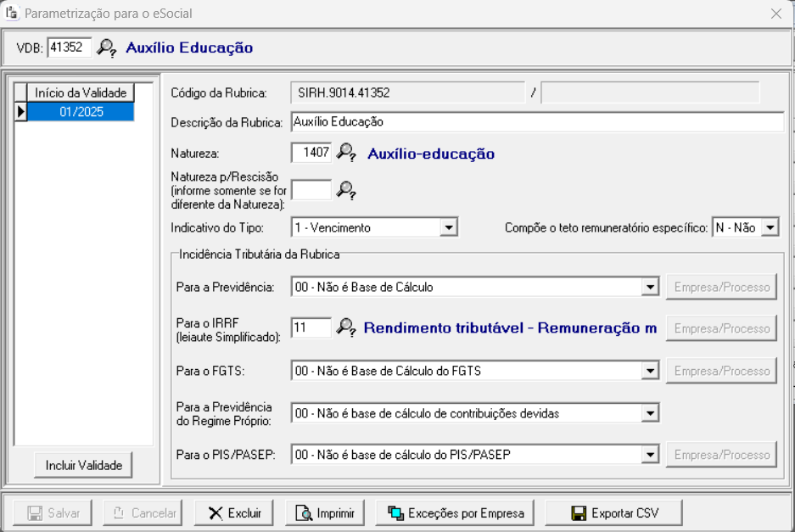The image size is (795, 532).
Task: Expand the Previdência do Regime Próprio dropdown
Action: (650, 413)
